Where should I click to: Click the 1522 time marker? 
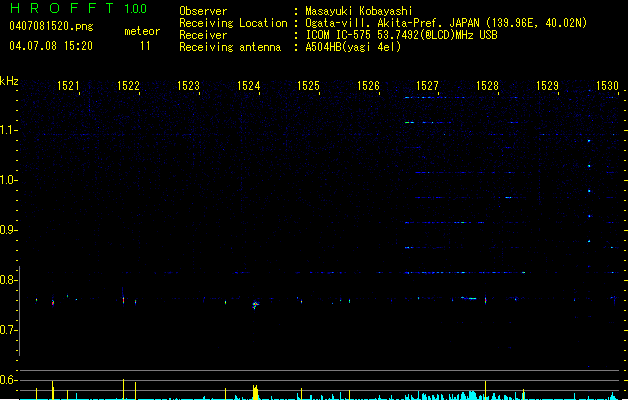click(x=128, y=86)
